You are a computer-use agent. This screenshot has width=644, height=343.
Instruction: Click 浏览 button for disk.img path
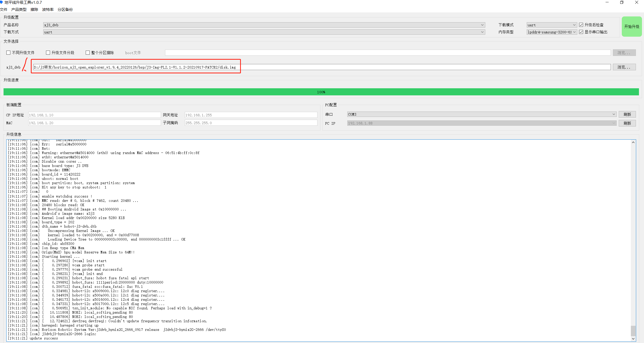click(624, 67)
